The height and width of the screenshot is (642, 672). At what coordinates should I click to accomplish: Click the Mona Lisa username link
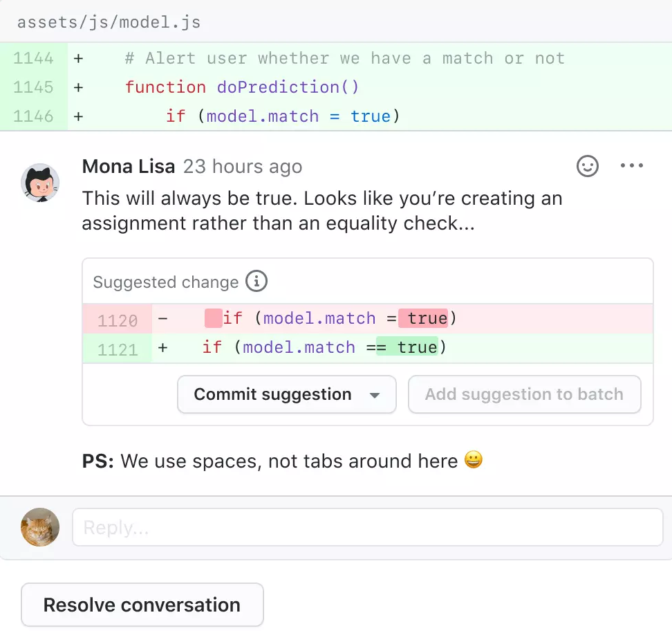tap(128, 166)
